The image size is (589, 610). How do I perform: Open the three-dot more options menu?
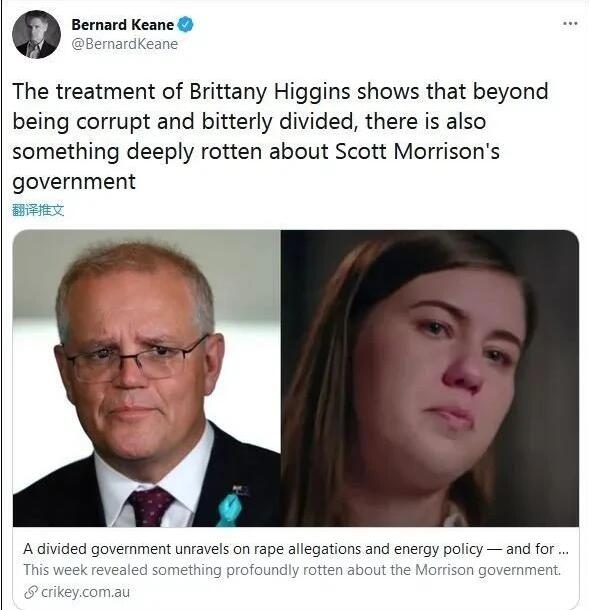click(570, 23)
